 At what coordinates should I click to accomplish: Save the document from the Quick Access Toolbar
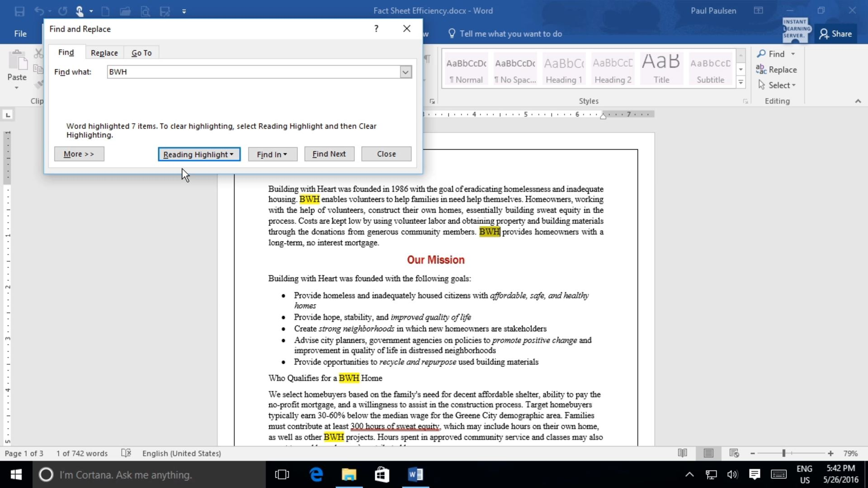(x=19, y=11)
